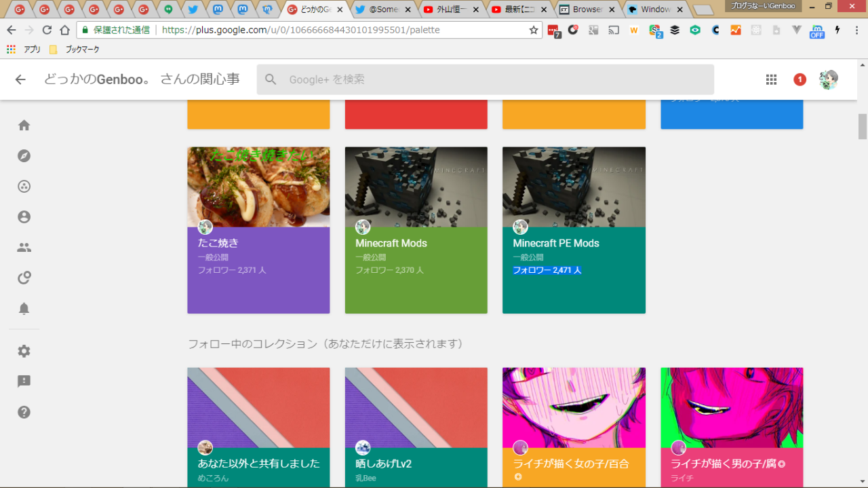Viewport: 868px width, 488px height.
Task: Click the Google+ search field
Action: 485,79
